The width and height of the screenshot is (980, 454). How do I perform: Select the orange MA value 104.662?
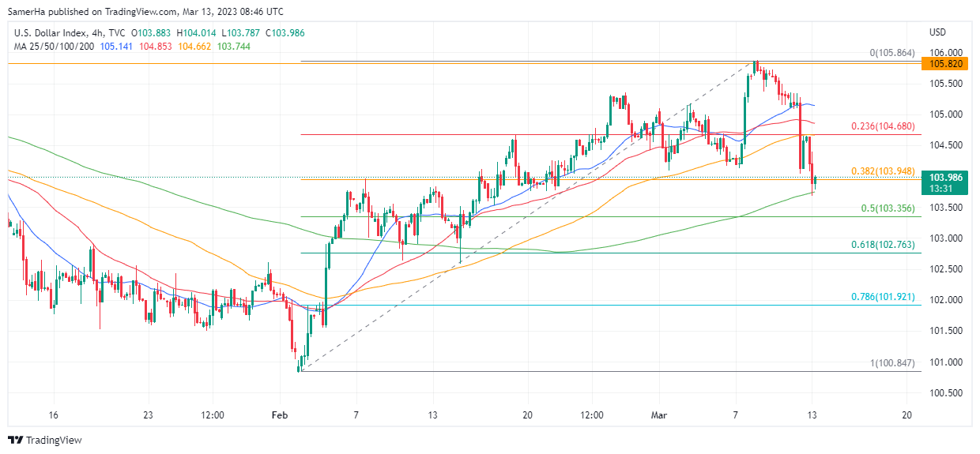click(x=194, y=47)
